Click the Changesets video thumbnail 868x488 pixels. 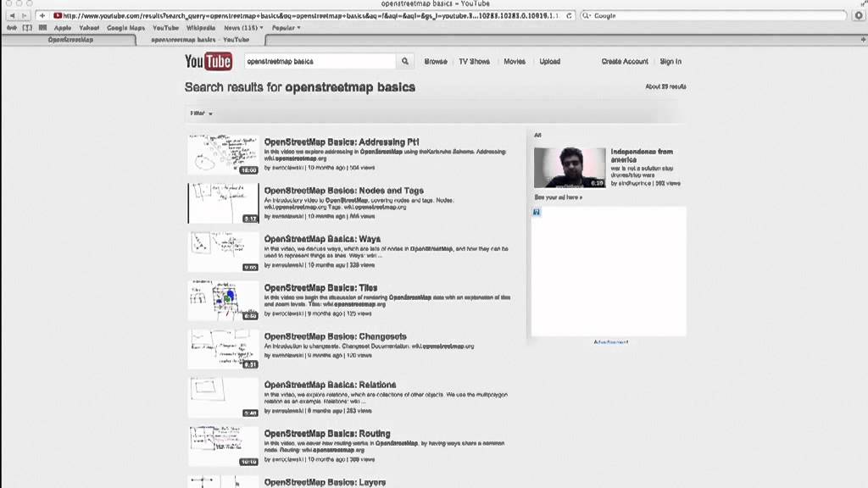pos(223,349)
